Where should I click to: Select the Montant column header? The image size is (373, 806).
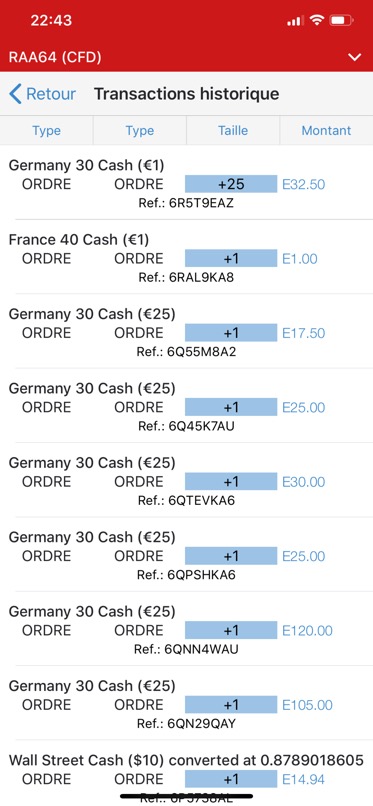pyautogui.click(x=326, y=131)
